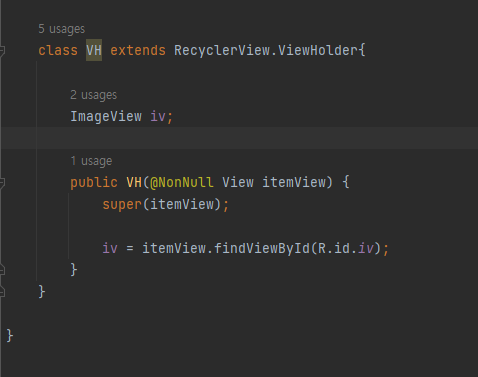Click the empty highlighted current line

(x=239, y=138)
